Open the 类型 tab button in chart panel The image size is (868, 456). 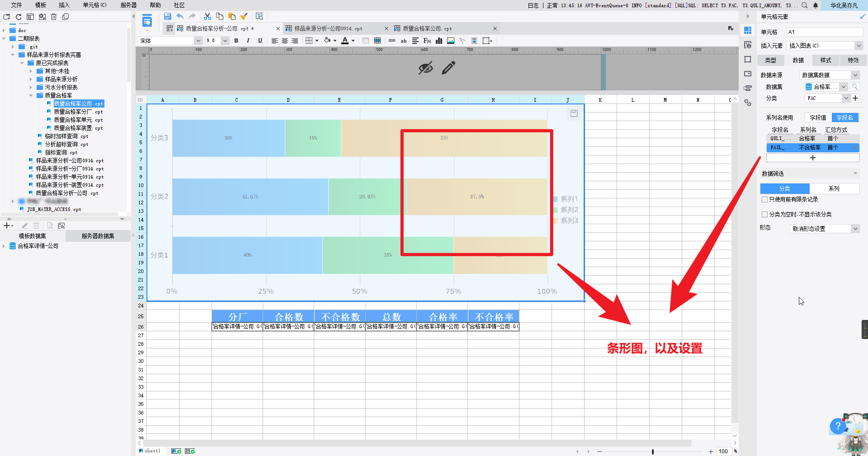[771, 60]
